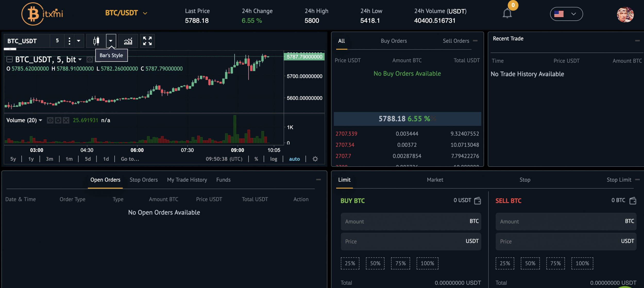
Task: Click sell order price 2707.339
Action: (346, 134)
